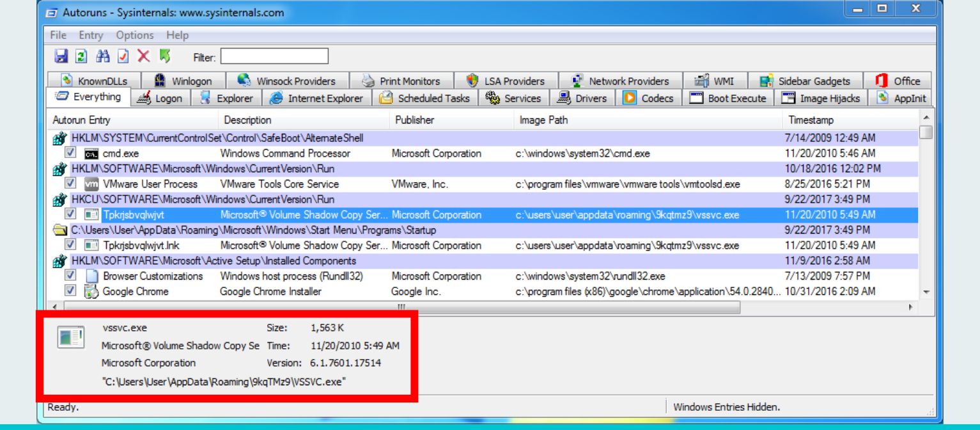The width and height of the screenshot is (980, 430).
Task: Disable the highlighted Tpkrjsbvqlwjvt HKCU Run entry
Action: 72,215
